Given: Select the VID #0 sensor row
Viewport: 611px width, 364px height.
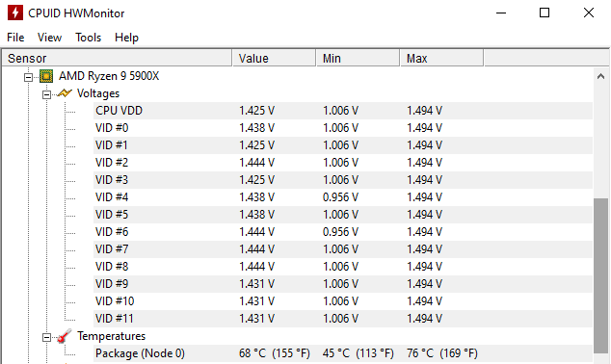Looking at the screenshot, I should pos(343,128).
